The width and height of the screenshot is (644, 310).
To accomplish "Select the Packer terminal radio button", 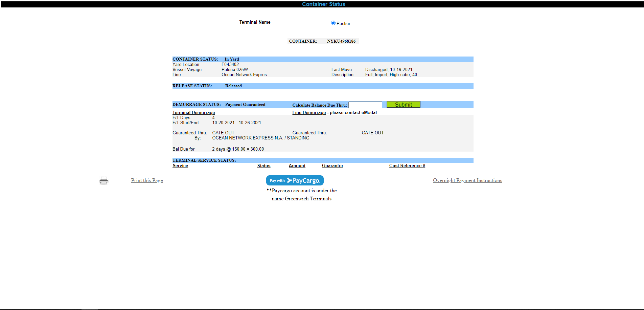I will click(x=333, y=23).
